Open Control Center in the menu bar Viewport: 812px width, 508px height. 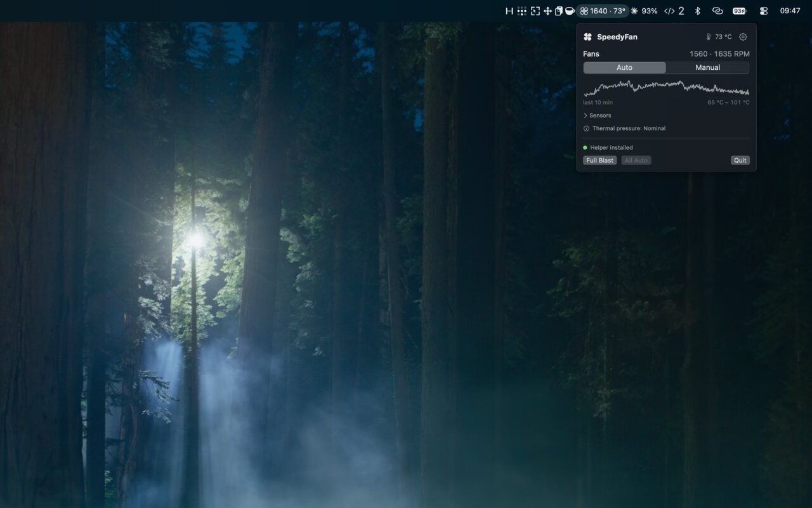(x=764, y=11)
